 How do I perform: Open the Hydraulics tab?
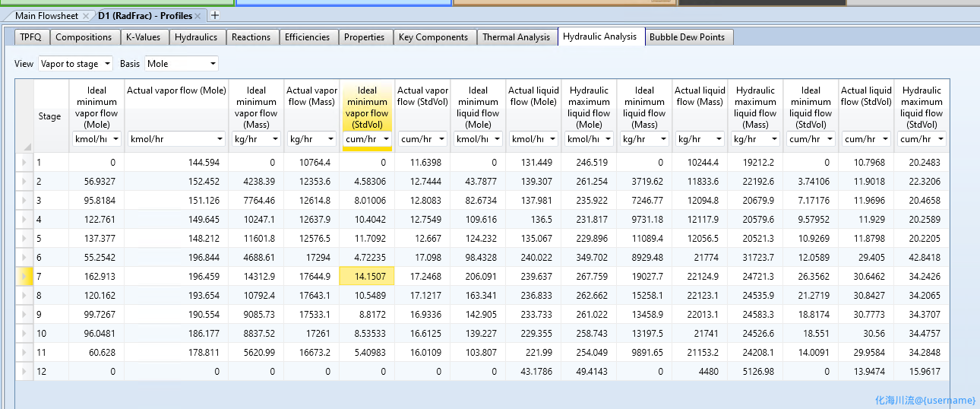point(196,36)
